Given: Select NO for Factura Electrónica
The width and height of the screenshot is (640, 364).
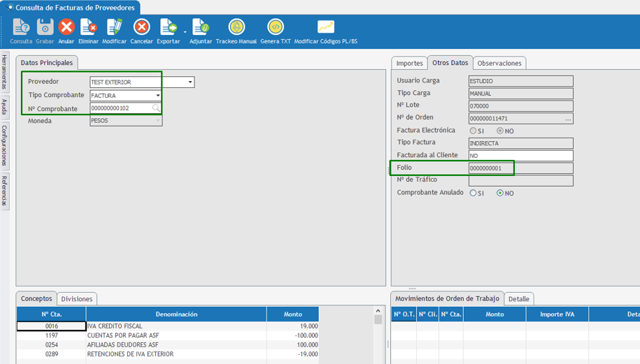Looking at the screenshot, I should [x=500, y=131].
